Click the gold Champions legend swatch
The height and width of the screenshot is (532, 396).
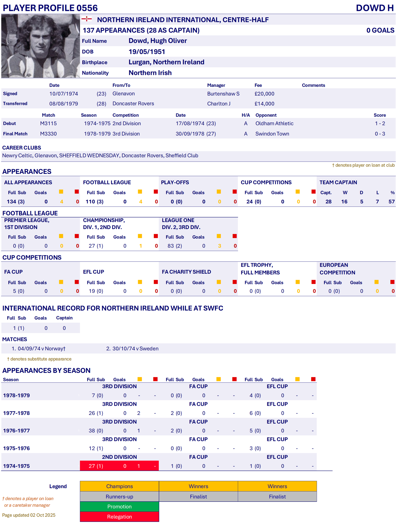click(x=119, y=486)
